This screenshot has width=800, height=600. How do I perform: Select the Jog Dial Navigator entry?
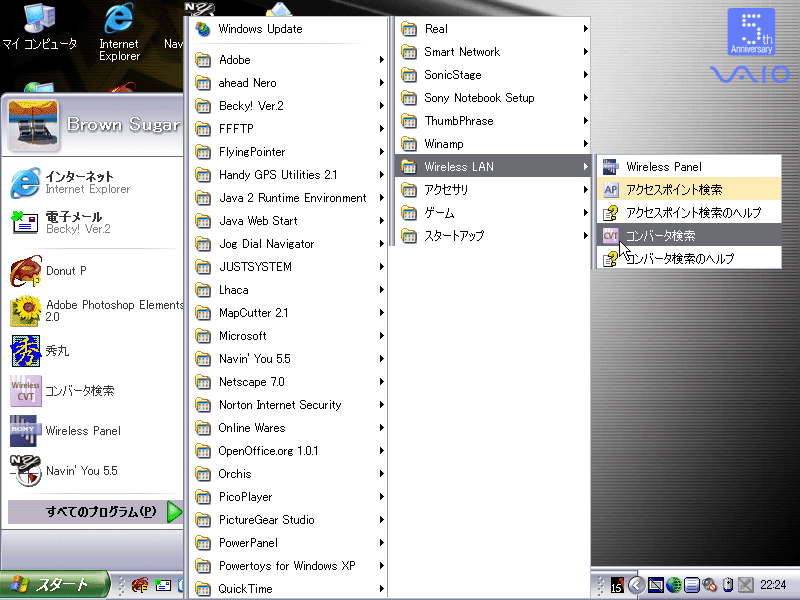point(289,244)
